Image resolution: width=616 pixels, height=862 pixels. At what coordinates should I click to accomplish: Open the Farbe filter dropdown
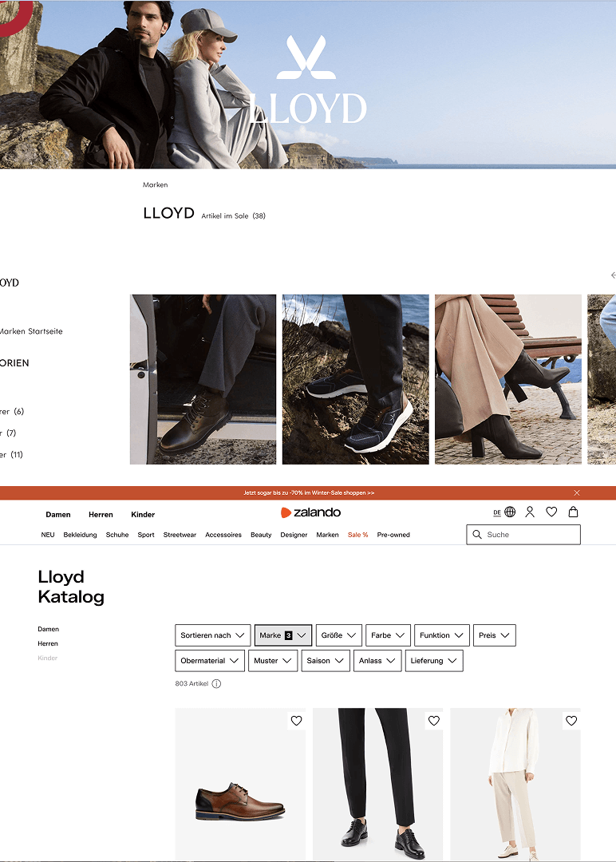coord(388,635)
